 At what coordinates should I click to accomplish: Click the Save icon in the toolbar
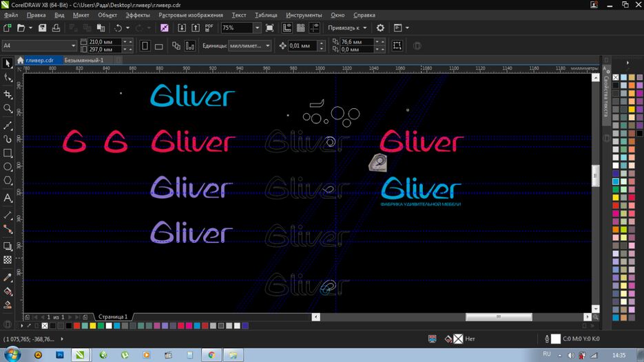pyautogui.click(x=42, y=28)
